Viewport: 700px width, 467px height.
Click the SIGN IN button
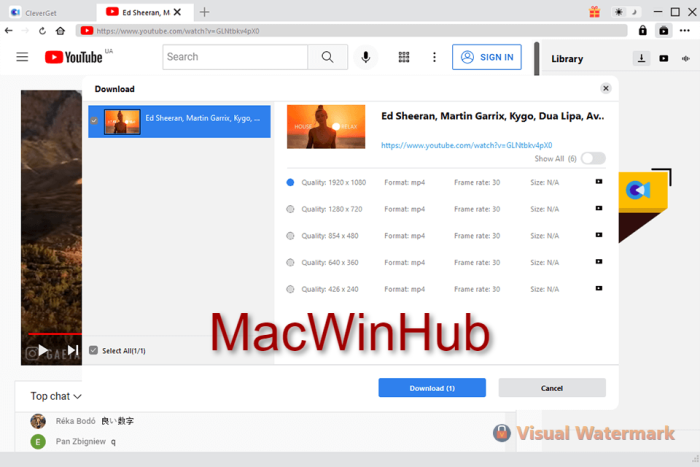pyautogui.click(x=487, y=57)
